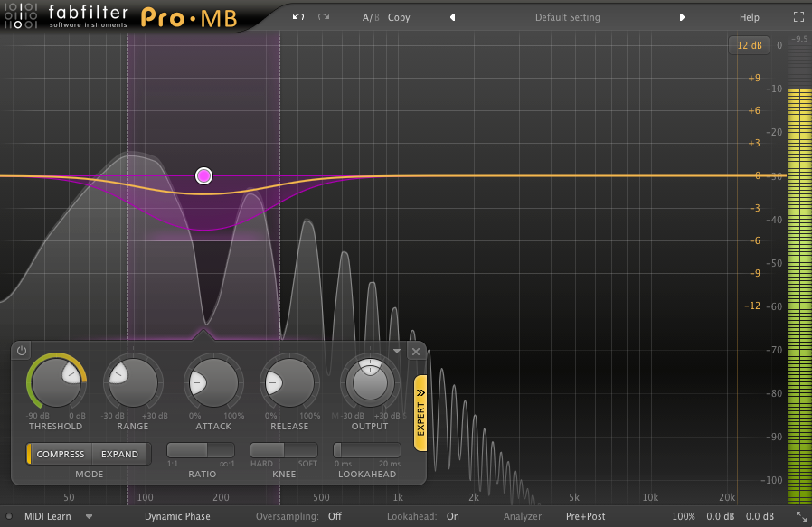
Task: Click the last 0.0 dB output level
Action: (760, 516)
